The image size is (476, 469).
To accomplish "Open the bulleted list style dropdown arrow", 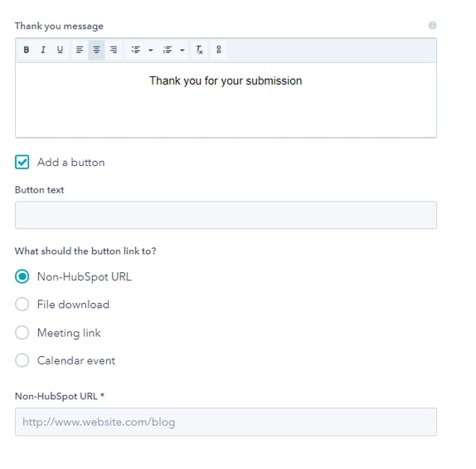I will point(151,50).
